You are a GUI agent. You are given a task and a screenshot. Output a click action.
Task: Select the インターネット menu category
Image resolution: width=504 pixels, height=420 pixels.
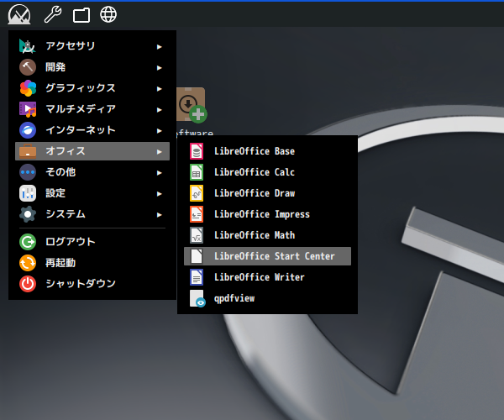80,130
